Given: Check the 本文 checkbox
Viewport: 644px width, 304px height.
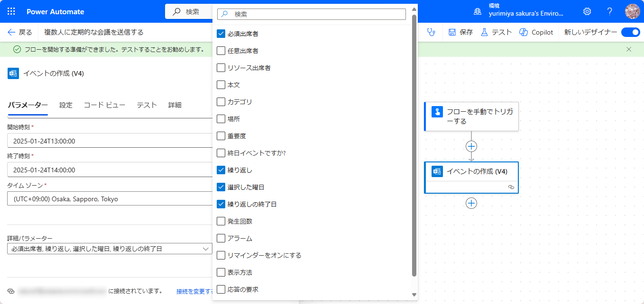Looking at the screenshot, I should 221,85.
